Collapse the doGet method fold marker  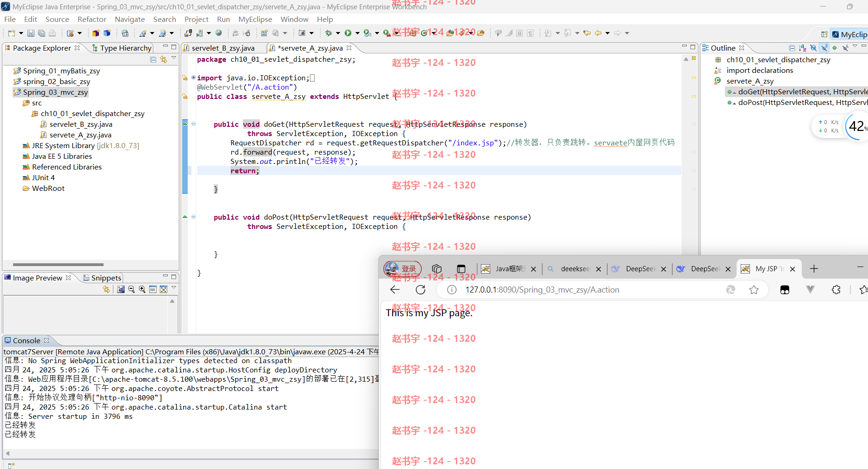point(193,124)
